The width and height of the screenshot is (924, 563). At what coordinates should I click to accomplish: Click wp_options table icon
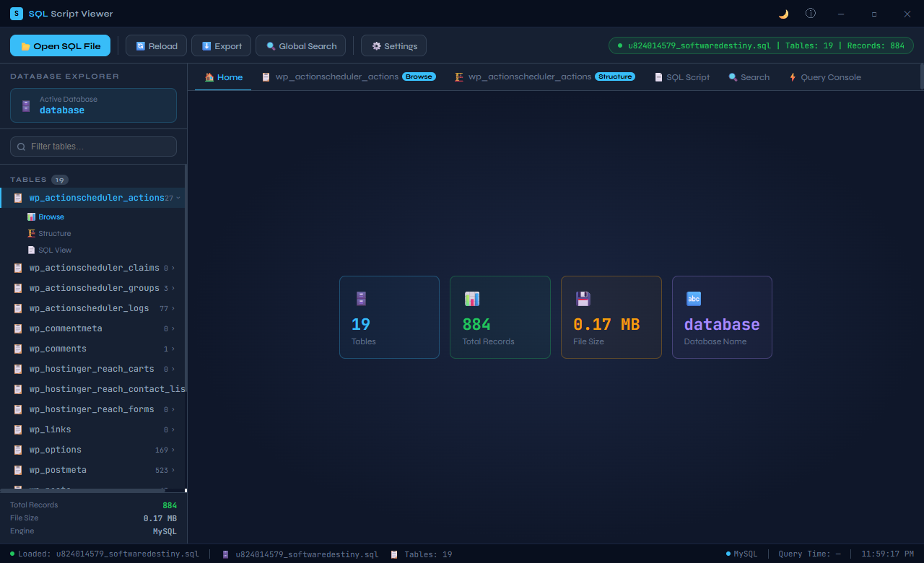coord(18,450)
